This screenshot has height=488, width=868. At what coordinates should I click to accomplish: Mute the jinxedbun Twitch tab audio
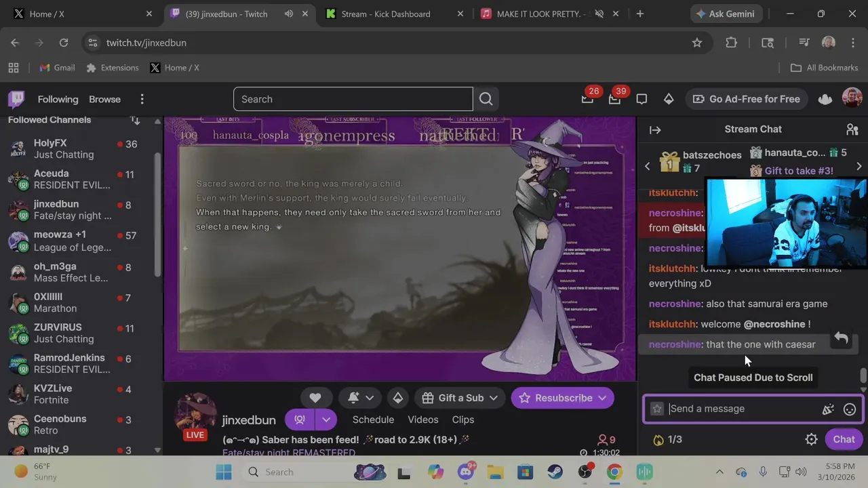(289, 14)
